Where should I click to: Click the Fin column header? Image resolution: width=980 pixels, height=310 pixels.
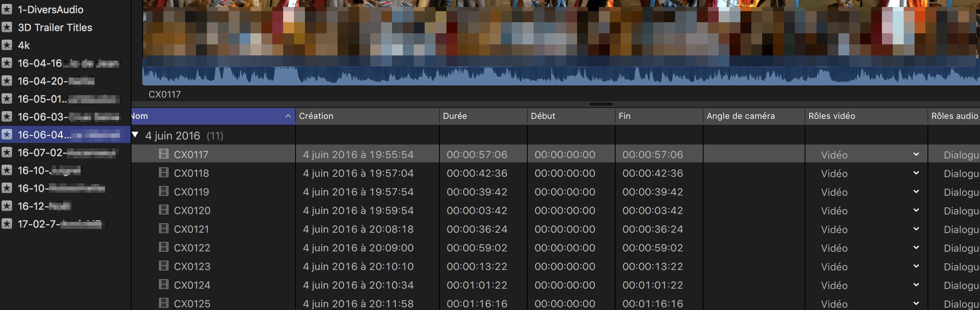pyautogui.click(x=659, y=116)
